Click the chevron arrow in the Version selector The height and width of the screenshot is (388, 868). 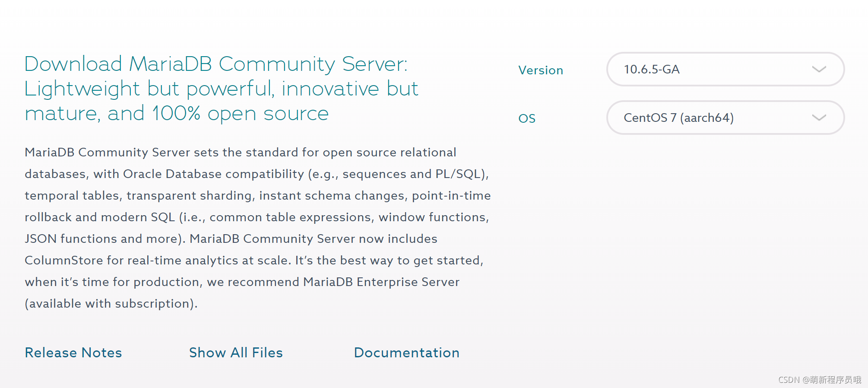pyautogui.click(x=819, y=69)
